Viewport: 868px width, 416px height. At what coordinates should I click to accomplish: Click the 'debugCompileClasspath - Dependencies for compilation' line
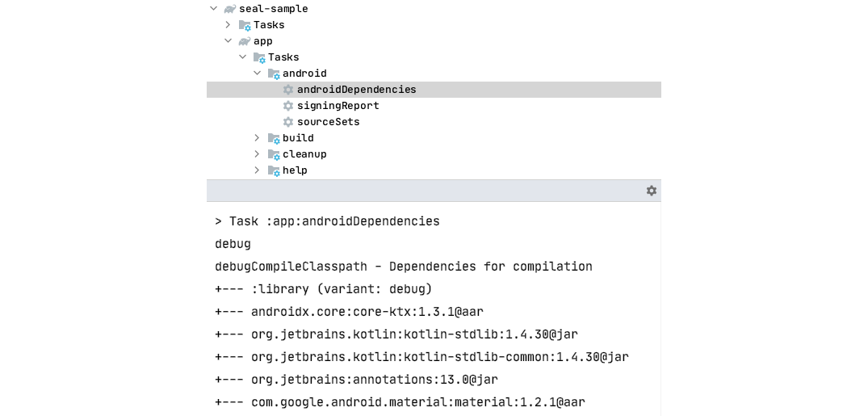tap(404, 267)
